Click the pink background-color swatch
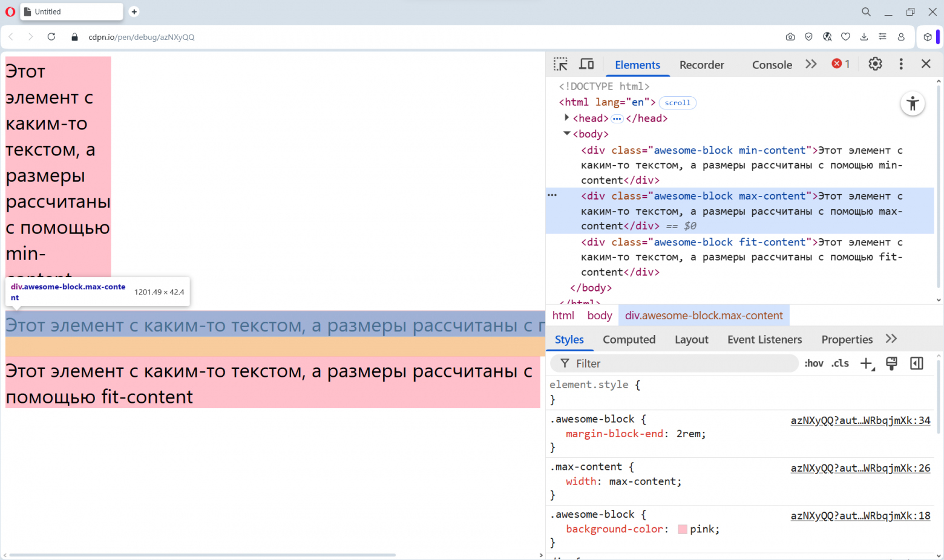The height and width of the screenshot is (560, 944). [x=683, y=529]
